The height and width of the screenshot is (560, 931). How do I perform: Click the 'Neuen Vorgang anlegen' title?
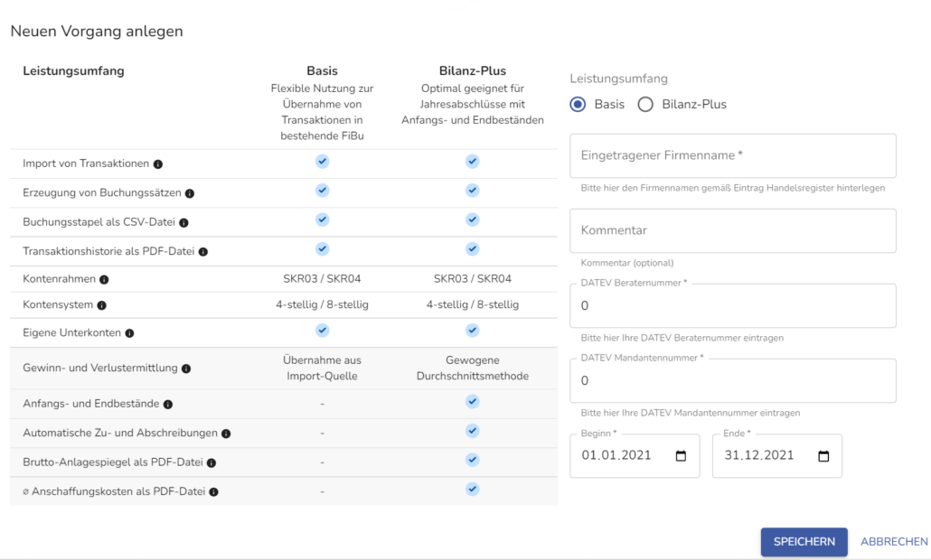(x=97, y=32)
